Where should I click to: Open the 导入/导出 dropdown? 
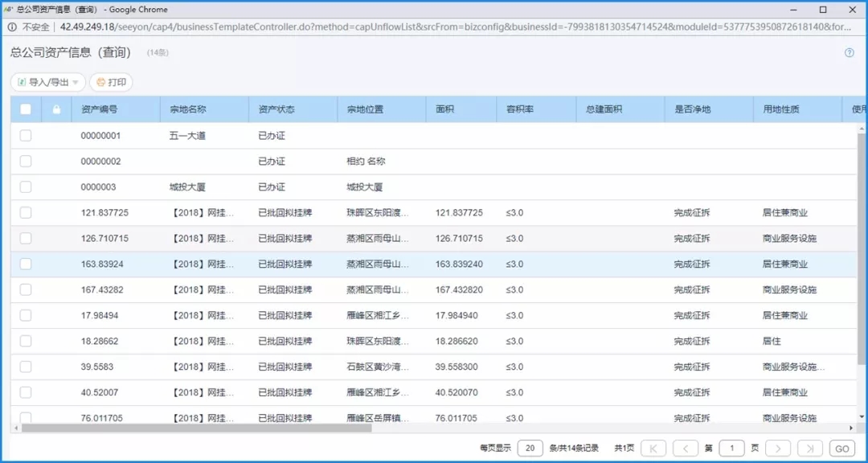coord(48,82)
